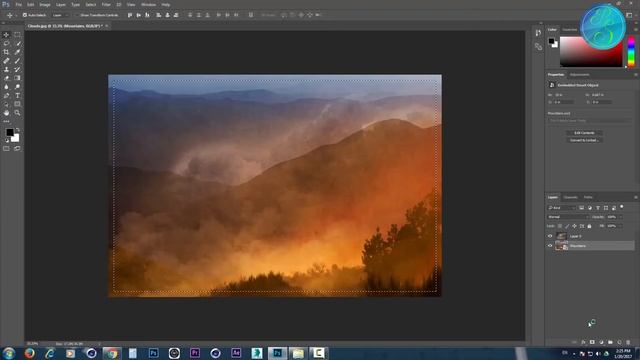Switch to the Adjustments tab
This screenshot has height=360, width=640.
579,75
